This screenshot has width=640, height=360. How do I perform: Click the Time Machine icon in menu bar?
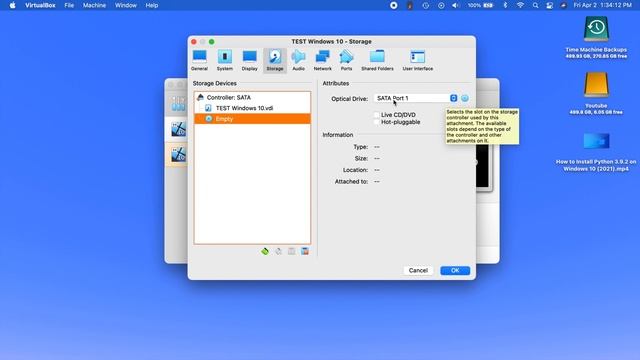click(x=425, y=5)
